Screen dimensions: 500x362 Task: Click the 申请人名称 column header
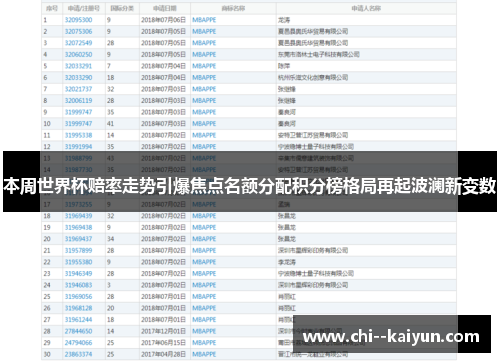(366, 8)
